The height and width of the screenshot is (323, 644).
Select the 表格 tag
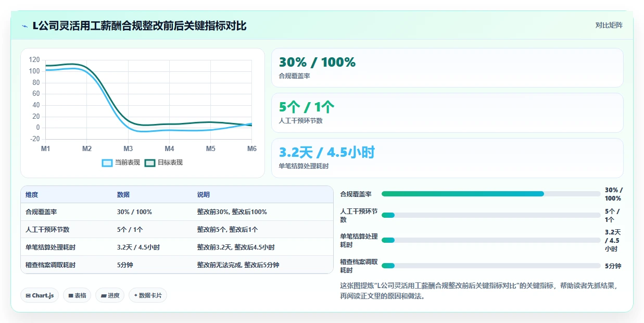[x=77, y=295]
